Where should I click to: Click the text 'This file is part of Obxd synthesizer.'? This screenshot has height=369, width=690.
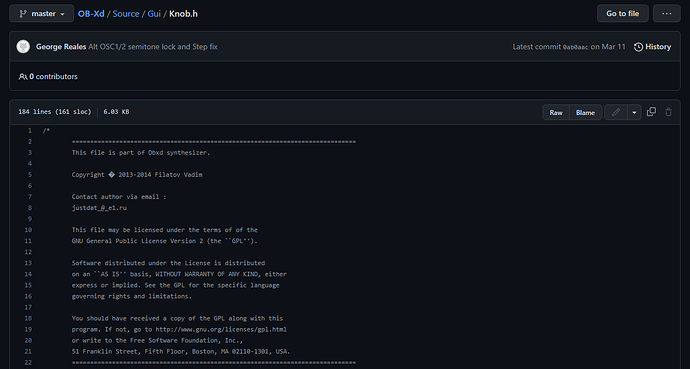tap(141, 153)
